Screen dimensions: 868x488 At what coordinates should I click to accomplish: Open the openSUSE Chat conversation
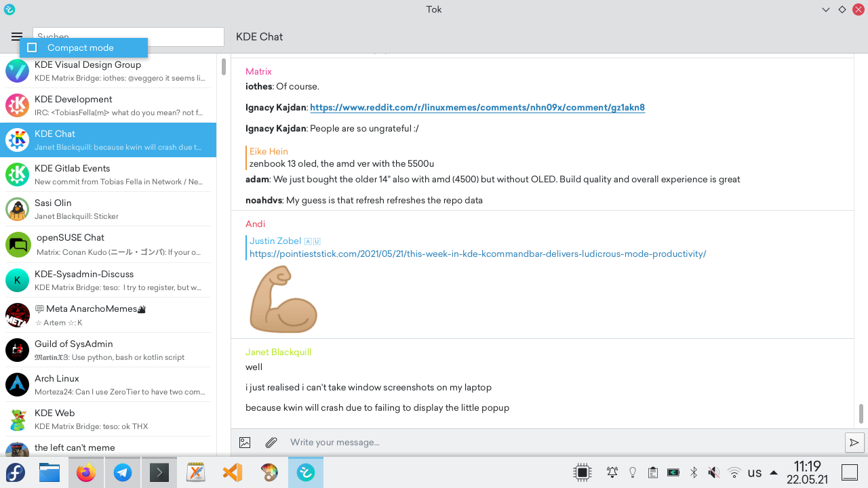[x=108, y=244]
